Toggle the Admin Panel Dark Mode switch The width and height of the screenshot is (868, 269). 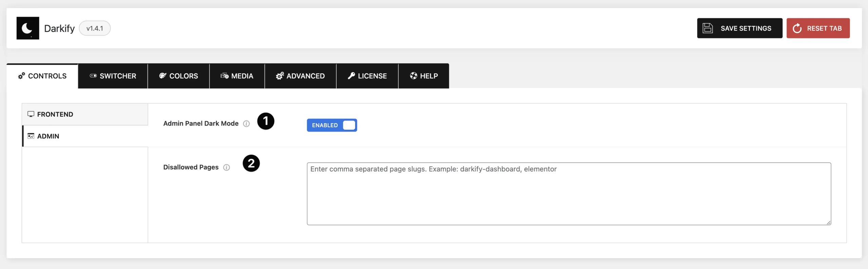coord(332,125)
